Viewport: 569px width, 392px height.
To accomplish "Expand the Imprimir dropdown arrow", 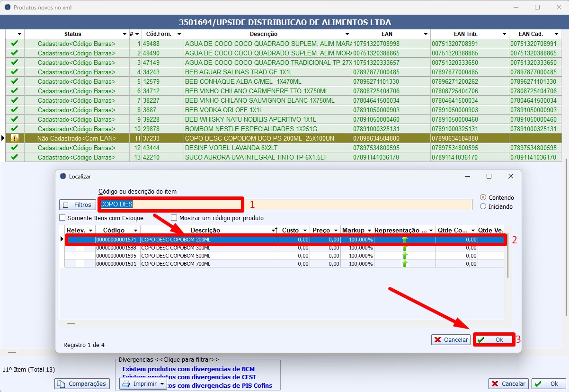I will tap(162, 384).
